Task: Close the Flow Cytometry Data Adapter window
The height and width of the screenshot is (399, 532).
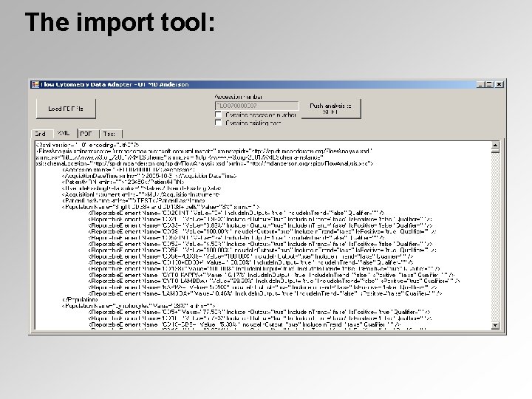Action: [x=499, y=84]
